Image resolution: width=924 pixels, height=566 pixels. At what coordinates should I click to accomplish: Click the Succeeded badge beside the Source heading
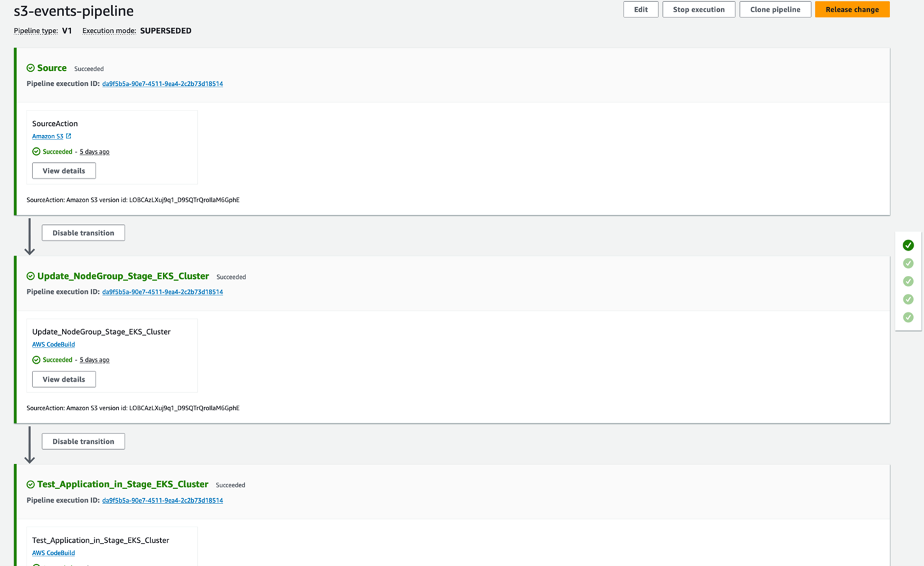pos(89,68)
